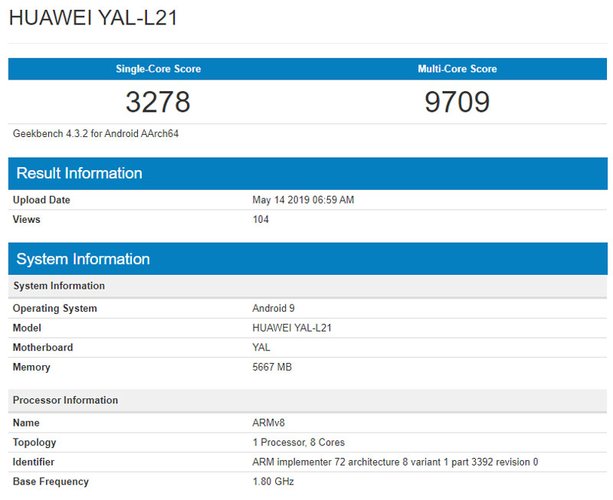Click the 1 Processor, 8 Cores value
Viewport: 613px width, 500px height.
(x=298, y=442)
